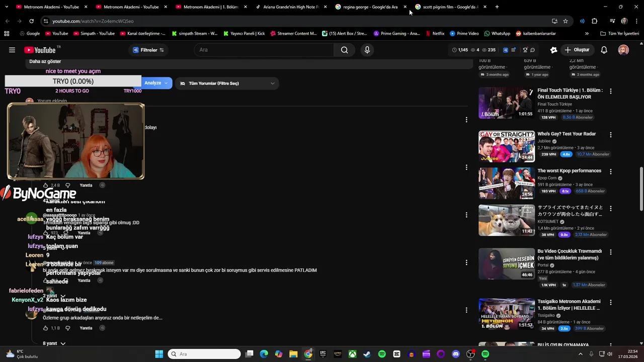Viewport: 644px width, 362px height.
Task: Click the YouTube logo to go home
Action: pyautogui.click(x=40, y=50)
